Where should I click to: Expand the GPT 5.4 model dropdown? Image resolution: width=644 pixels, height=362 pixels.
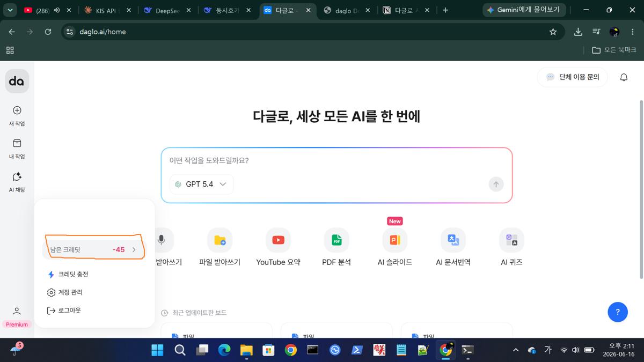coord(202,184)
